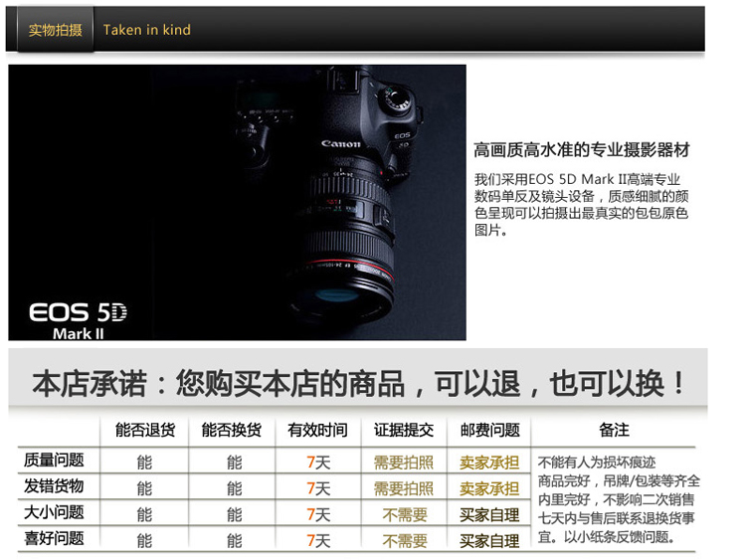Image resolution: width=746 pixels, height=560 pixels.
Task: Click '能' under 能否退货 in 大小问题 row
Action: coord(144,515)
